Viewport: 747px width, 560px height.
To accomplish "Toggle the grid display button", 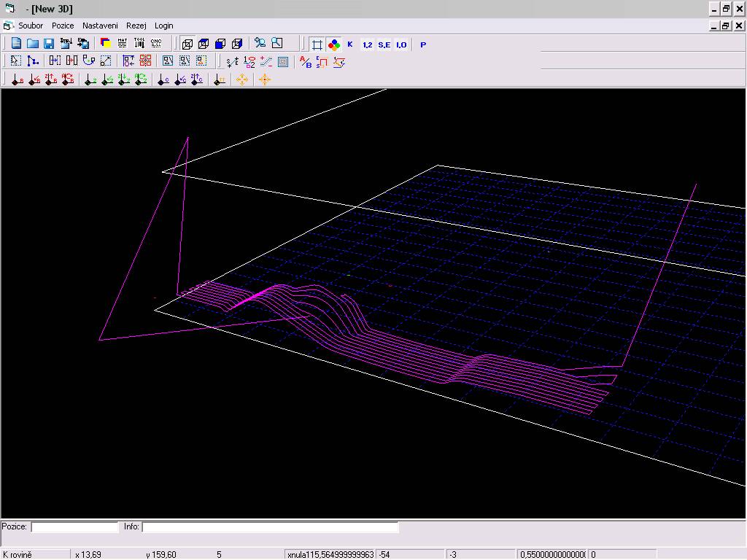I will click(x=317, y=44).
